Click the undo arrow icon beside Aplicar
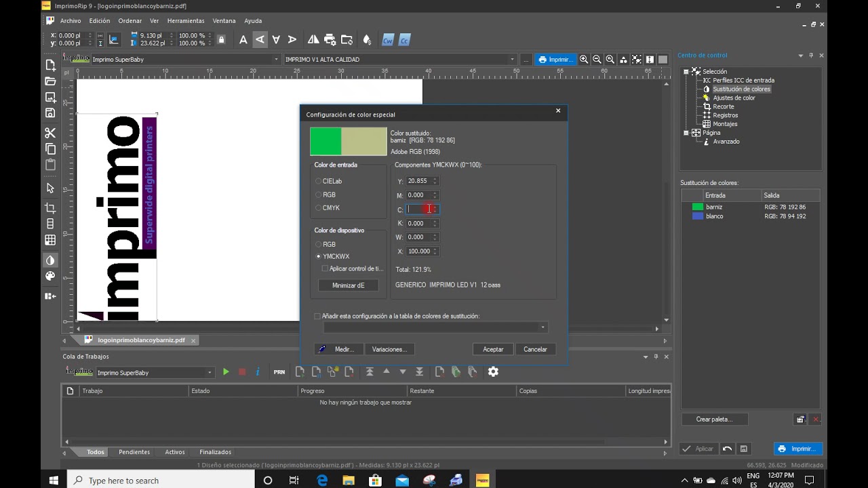 (x=727, y=449)
